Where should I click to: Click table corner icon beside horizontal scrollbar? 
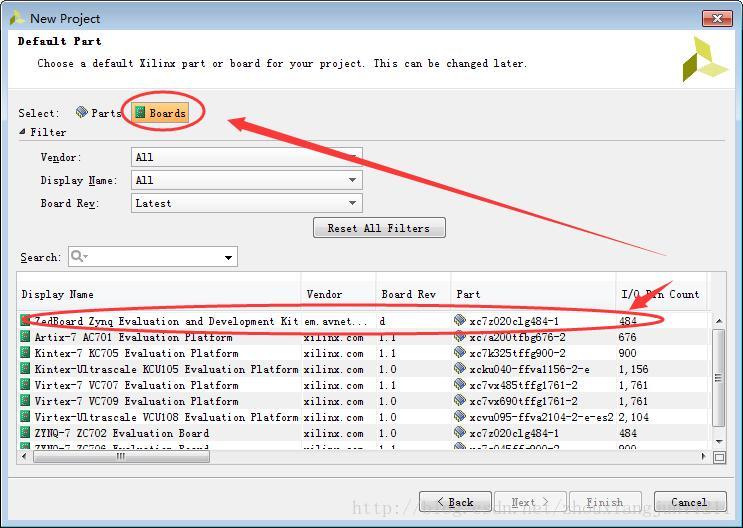point(719,457)
